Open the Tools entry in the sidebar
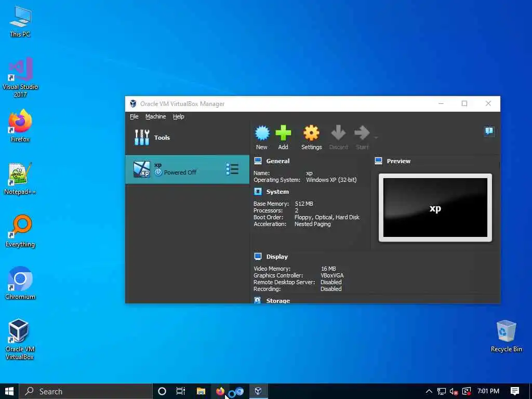This screenshot has width=532, height=399. (187, 137)
